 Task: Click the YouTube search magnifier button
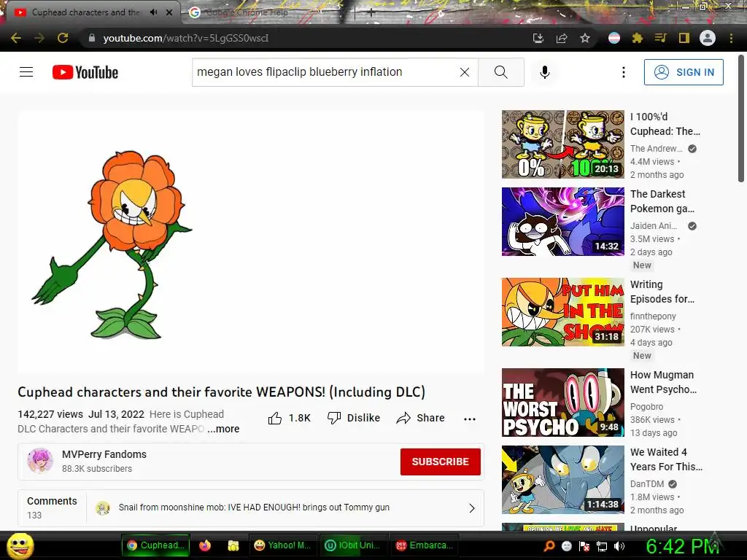click(500, 72)
